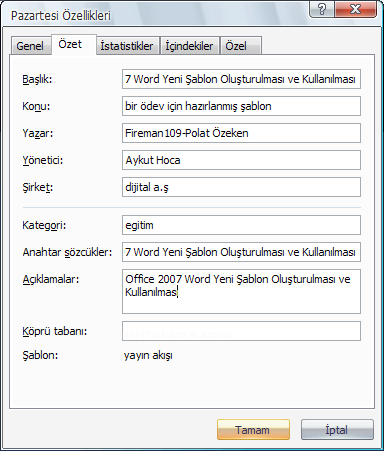The image size is (384, 451).
Task: Click the Şablon: label
Action: click(40, 355)
